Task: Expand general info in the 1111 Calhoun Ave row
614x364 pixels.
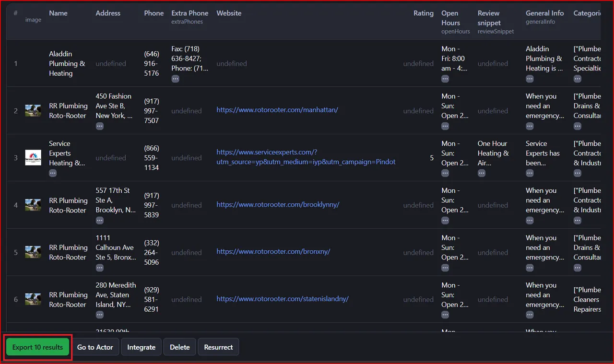Action: (530, 268)
